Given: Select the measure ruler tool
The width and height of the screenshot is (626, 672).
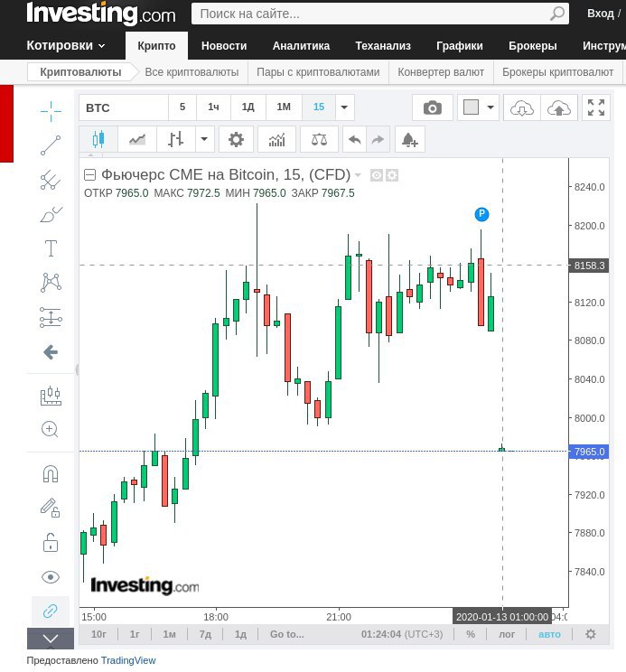Looking at the screenshot, I should (51, 396).
